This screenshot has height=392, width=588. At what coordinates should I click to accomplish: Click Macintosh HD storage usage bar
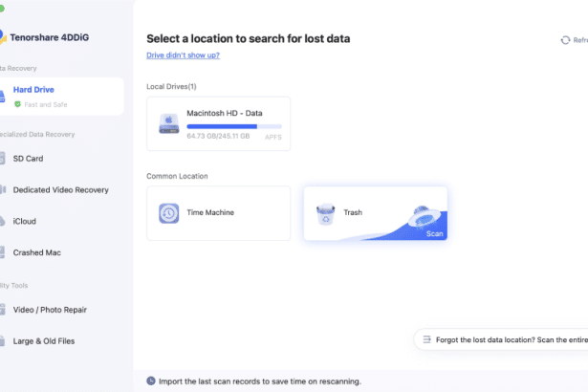pos(234,127)
